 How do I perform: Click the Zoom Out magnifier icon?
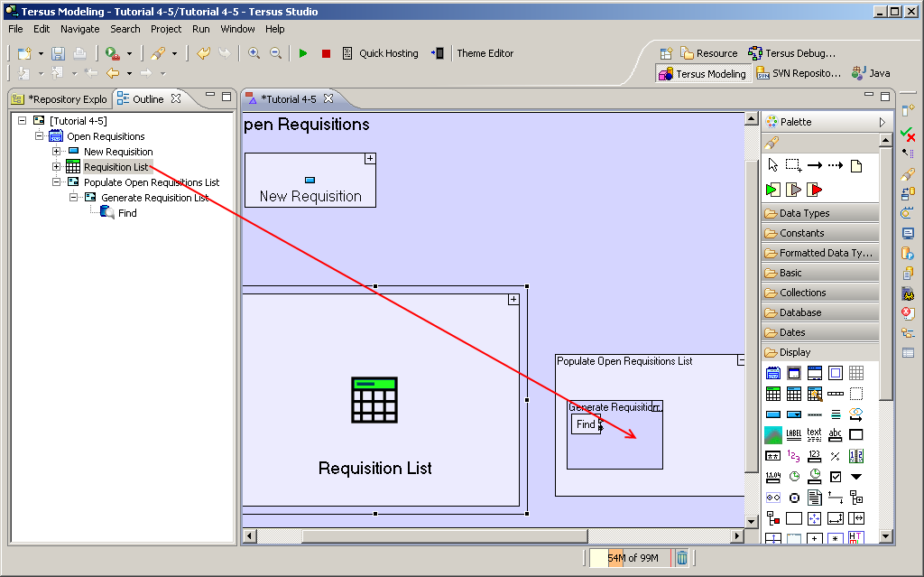point(276,53)
